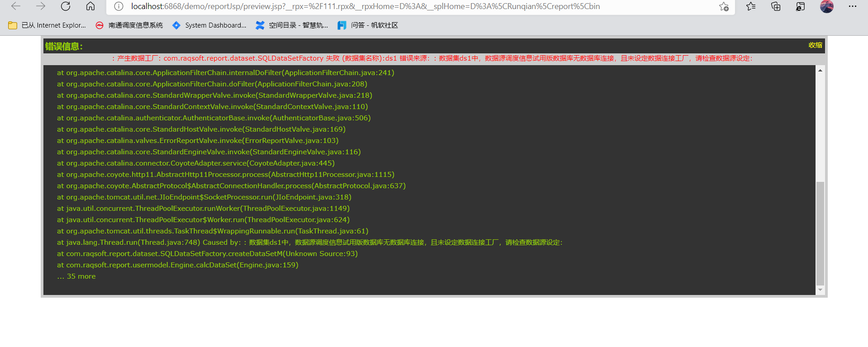Screen dimensions: 868x347
Task: Click the ErrorReportValve.invoke stack line
Action: click(198, 141)
